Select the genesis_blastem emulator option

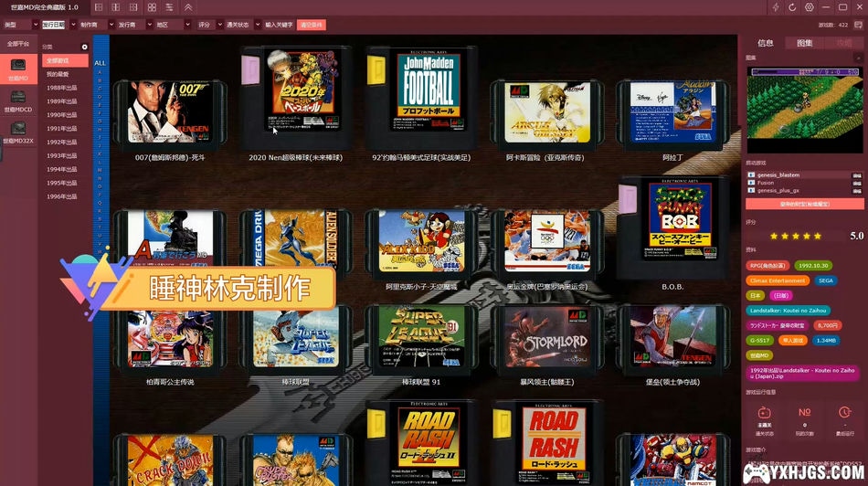coord(778,174)
